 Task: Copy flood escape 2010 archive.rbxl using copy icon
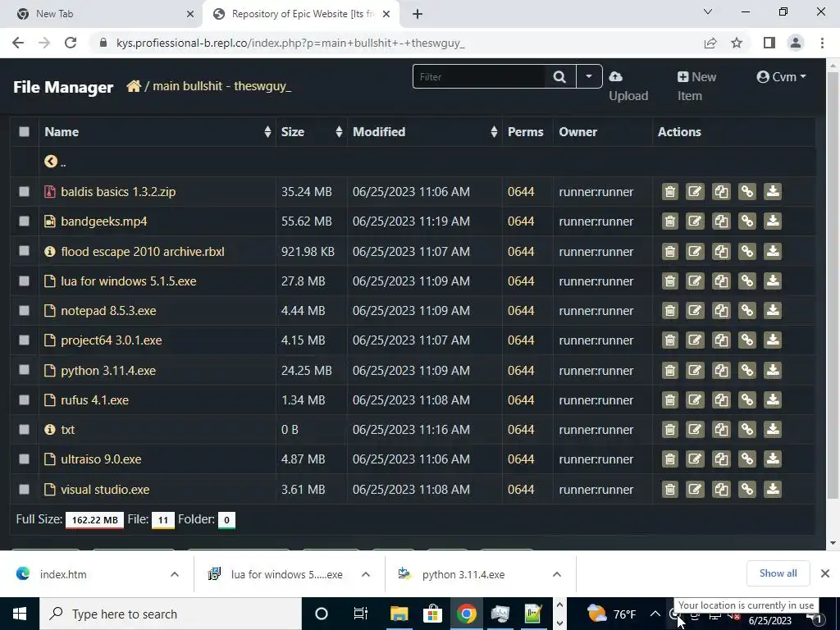click(721, 251)
